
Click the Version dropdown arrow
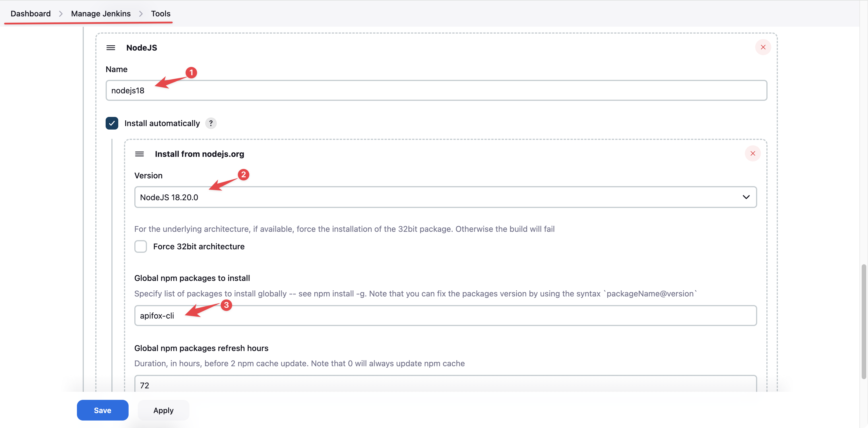pyautogui.click(x=746, y=197)
